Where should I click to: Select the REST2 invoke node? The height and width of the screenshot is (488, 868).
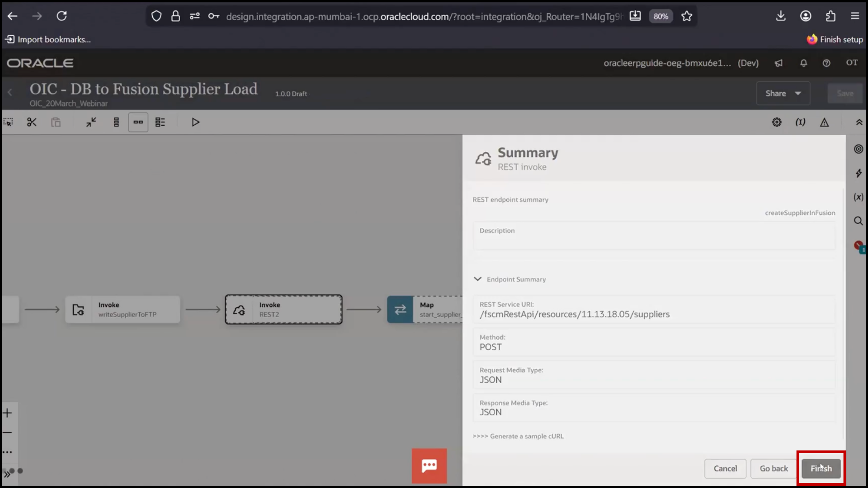point(283,310)
